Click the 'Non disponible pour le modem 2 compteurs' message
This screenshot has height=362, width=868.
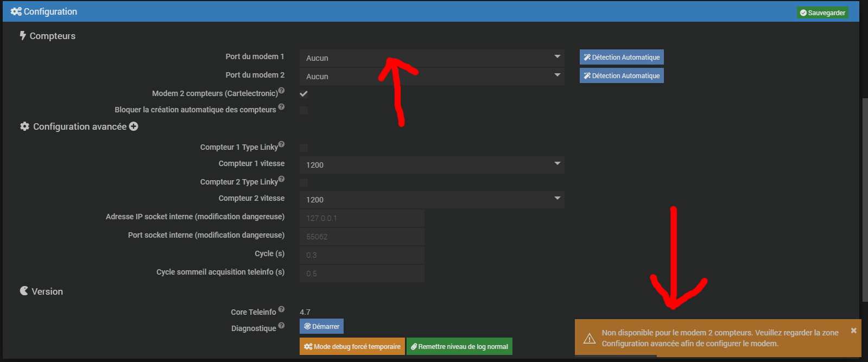[720, 338]
